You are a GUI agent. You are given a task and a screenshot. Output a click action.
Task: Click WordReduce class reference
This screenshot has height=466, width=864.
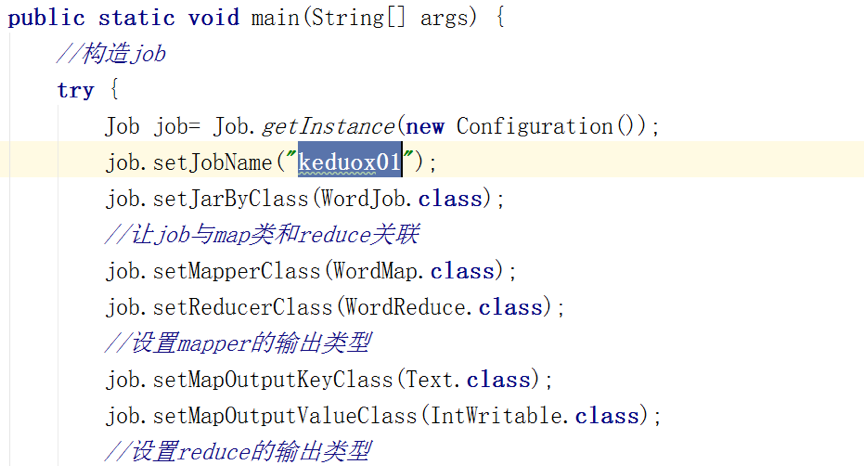405,307
